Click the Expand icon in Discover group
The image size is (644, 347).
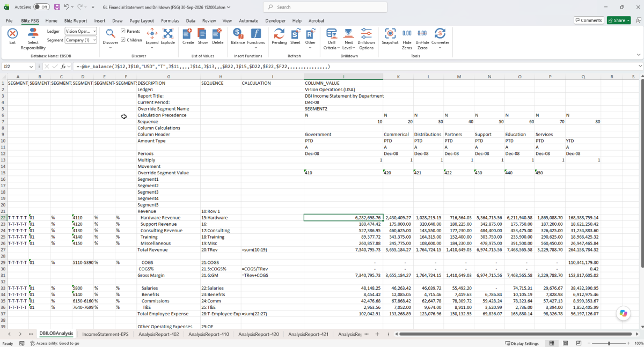pyautogui.click(x=152, y=34)
